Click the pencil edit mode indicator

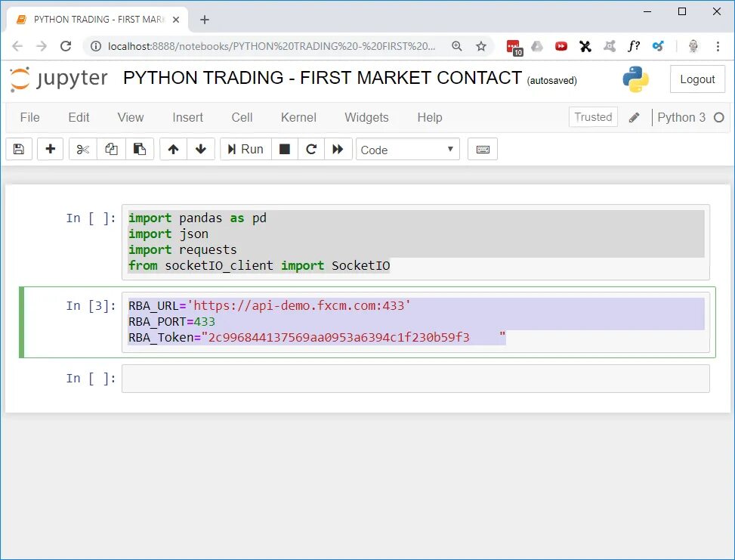tap(635, 117)
